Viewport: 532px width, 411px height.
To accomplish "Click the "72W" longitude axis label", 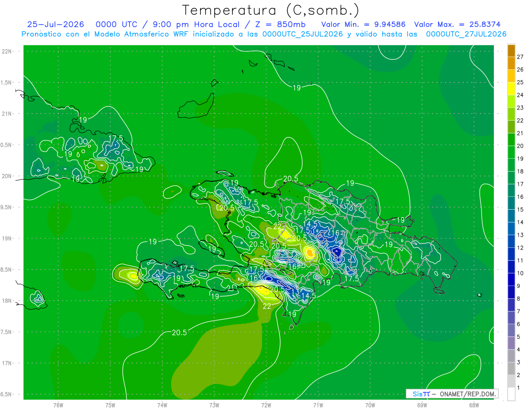I will [266, 405].
